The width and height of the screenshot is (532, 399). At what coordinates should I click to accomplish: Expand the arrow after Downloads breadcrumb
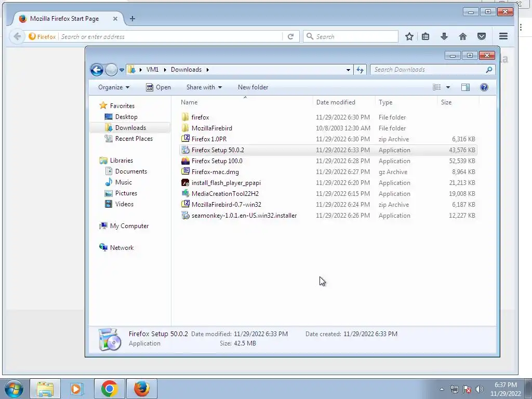pos(208,70)
